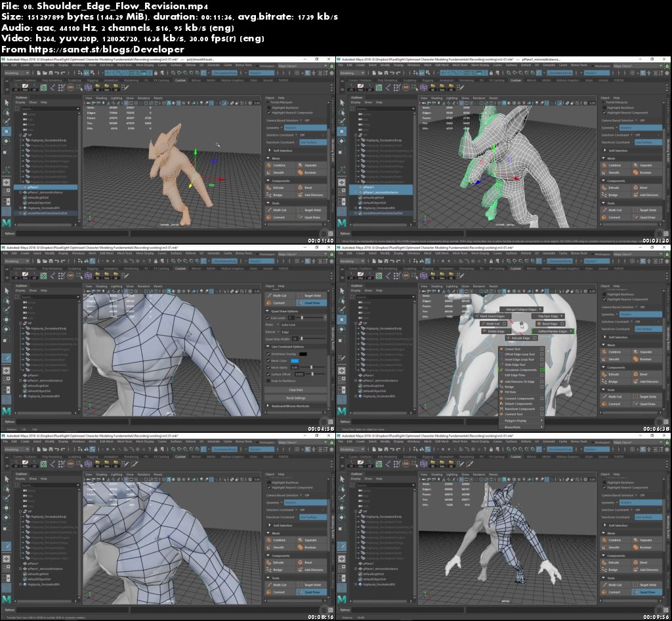
Task: Click the orange circular shelf icon in the 00:01:40 frame
Action: click(70, 87)
